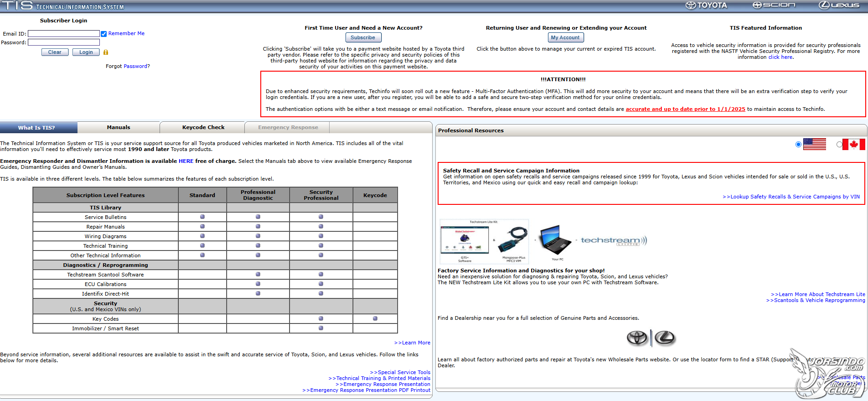Open the Emergency Response Presentation link
This screenshot has height=401, width=868.
coord(383,385)
